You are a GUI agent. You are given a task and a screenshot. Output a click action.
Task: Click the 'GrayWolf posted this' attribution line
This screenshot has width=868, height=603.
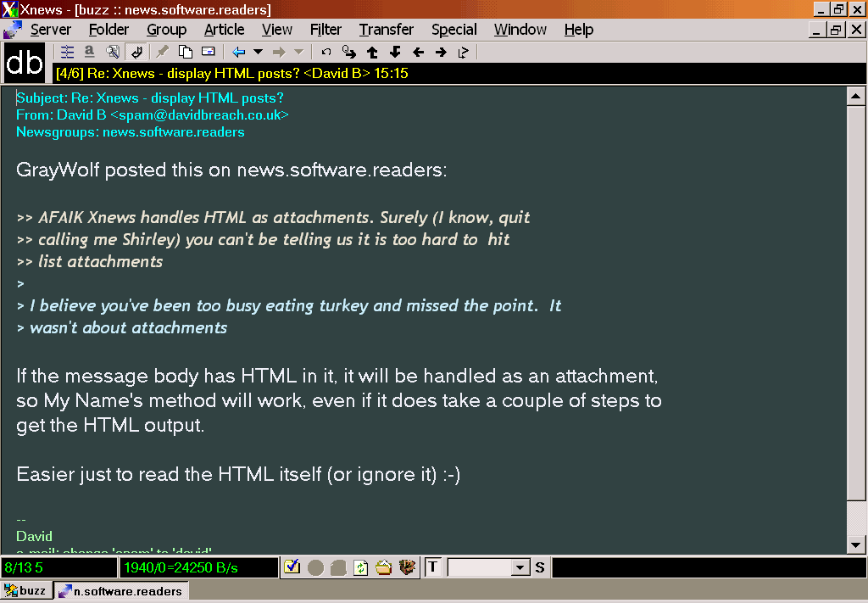[231, 170]
